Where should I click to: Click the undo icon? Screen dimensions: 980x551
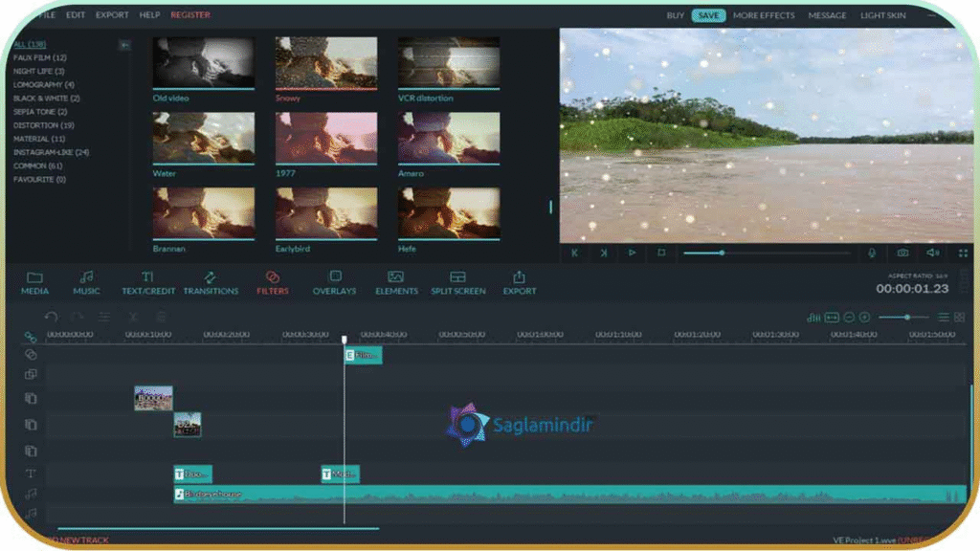[52, 317]
